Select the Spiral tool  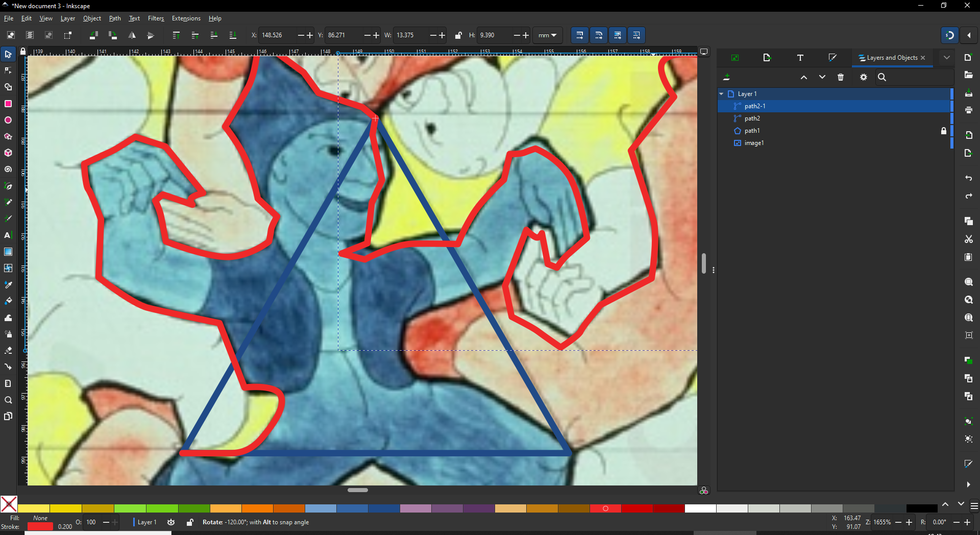8,169
